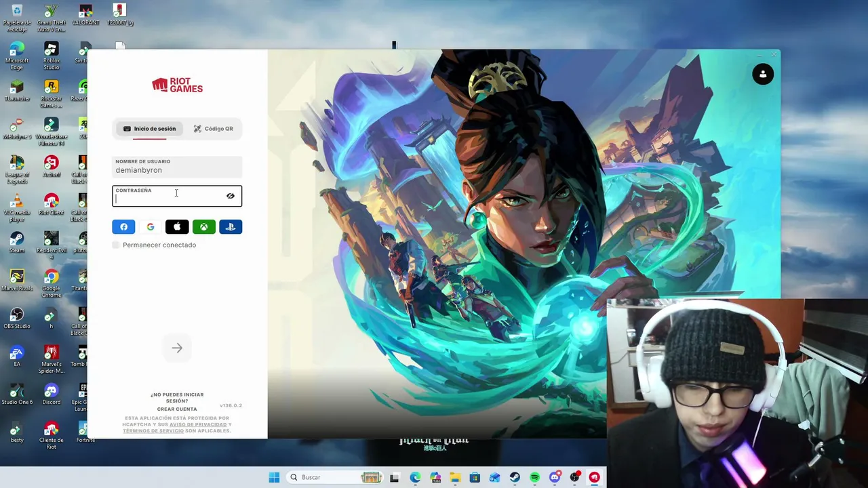Select the Melodyne 5 desktop icon
This screenshot has width=868, height=488.
(17, 129)
